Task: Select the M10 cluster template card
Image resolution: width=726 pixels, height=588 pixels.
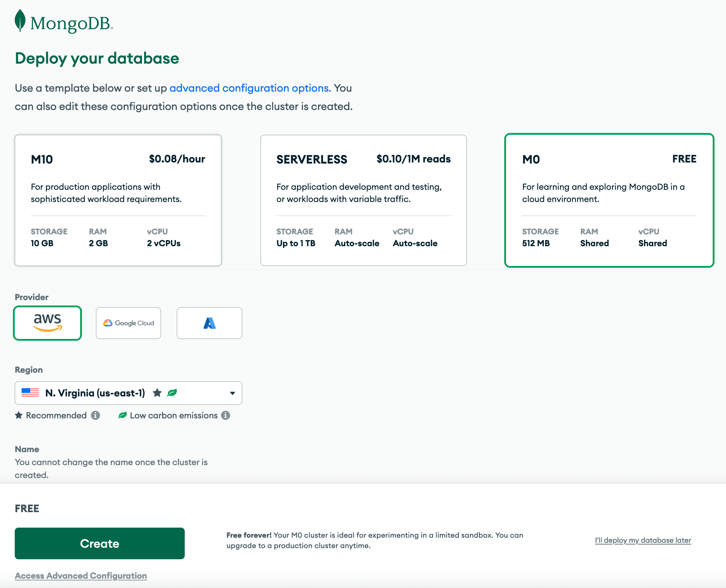Action: [118, 200]
